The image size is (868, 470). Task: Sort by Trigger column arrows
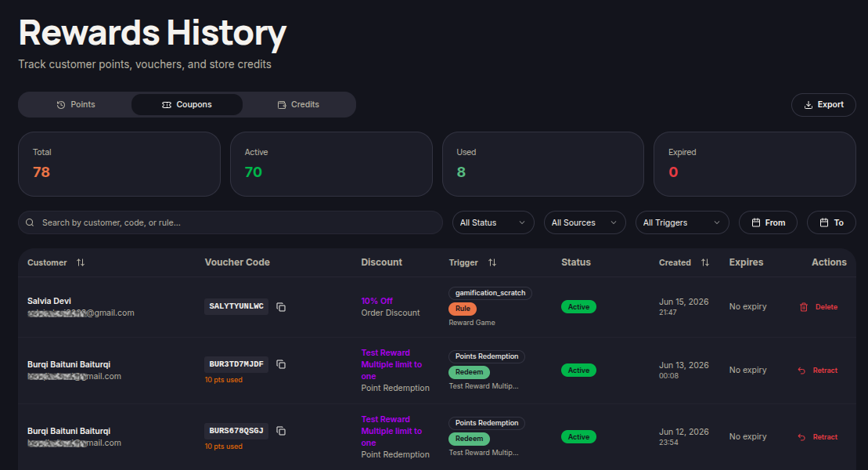(x=492, y=262)
